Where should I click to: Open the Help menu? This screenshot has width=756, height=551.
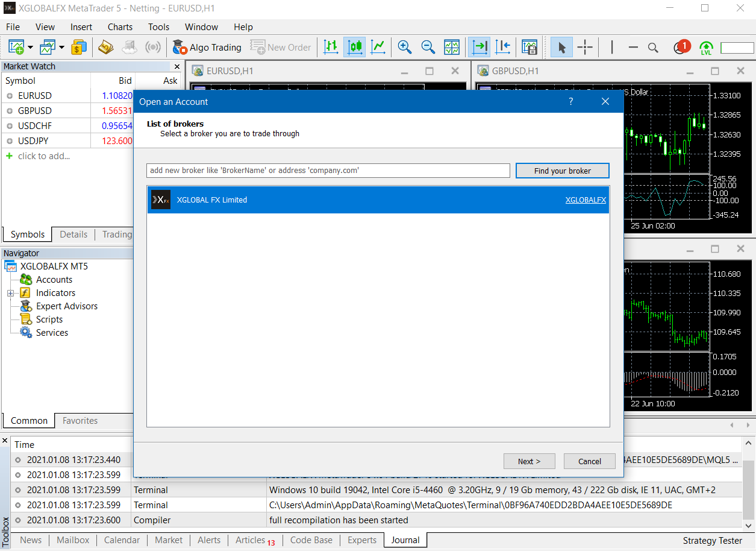pos(243,27)
